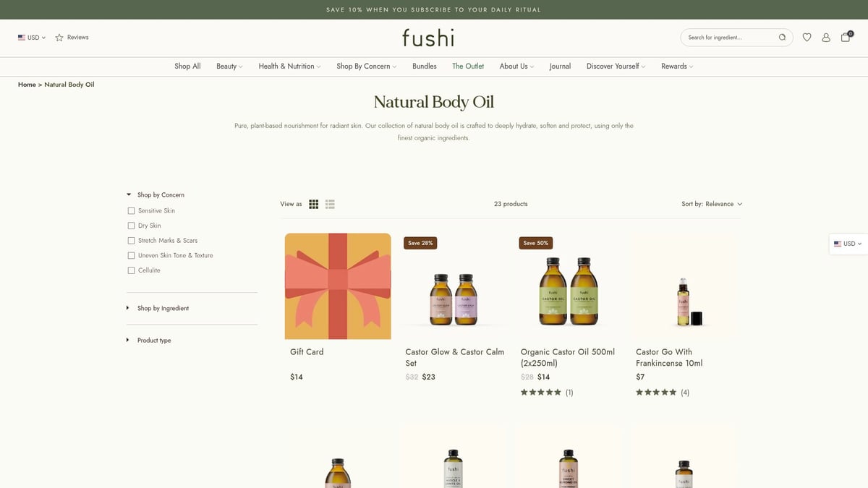The height and width of the screenshot is (488, 868).
Task: Open the account profile icon
Action: click(826, 37)
